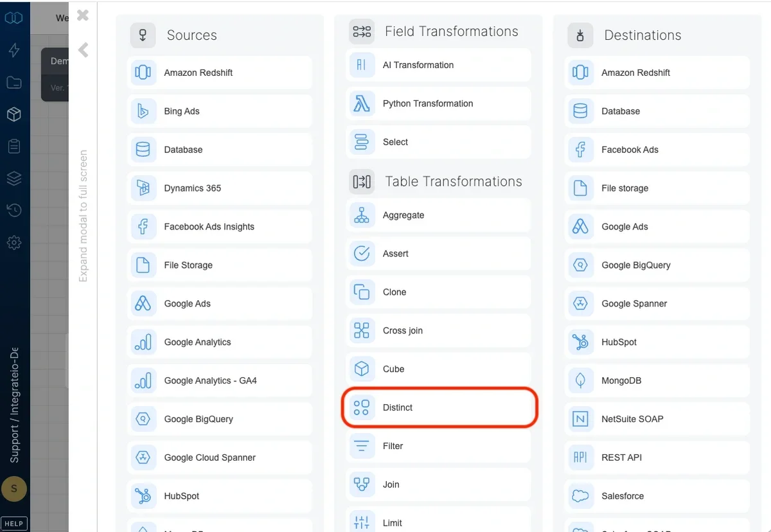Add AI Transformation component
The height and width of the screenshot is (532, 771).
[x=439, y=65]
